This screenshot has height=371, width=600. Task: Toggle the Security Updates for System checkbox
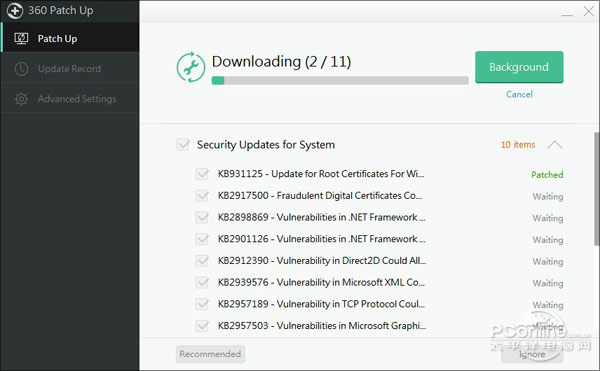click(183, 145)
